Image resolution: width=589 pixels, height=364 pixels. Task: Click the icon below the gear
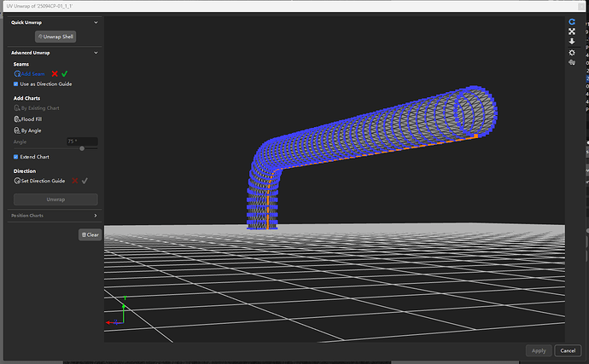point(572,62)
